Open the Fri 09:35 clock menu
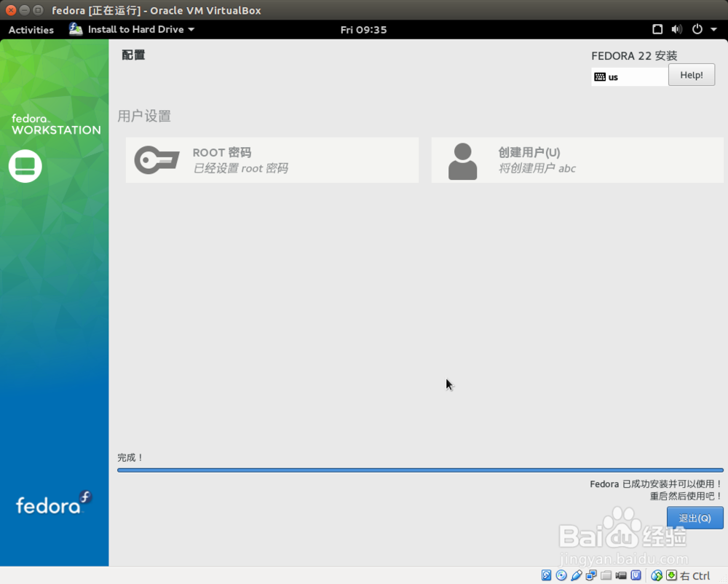The width and height of the screenshot is (728, 584). (363, 29)
